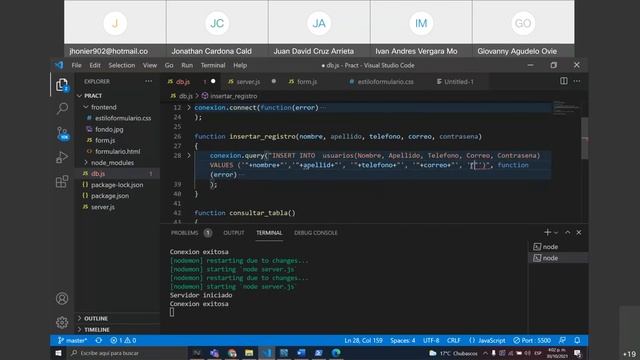The height and width of the screenshot is (360, 640).
Task: Switch to the db.js editor tab
Action: pos(191,82)
